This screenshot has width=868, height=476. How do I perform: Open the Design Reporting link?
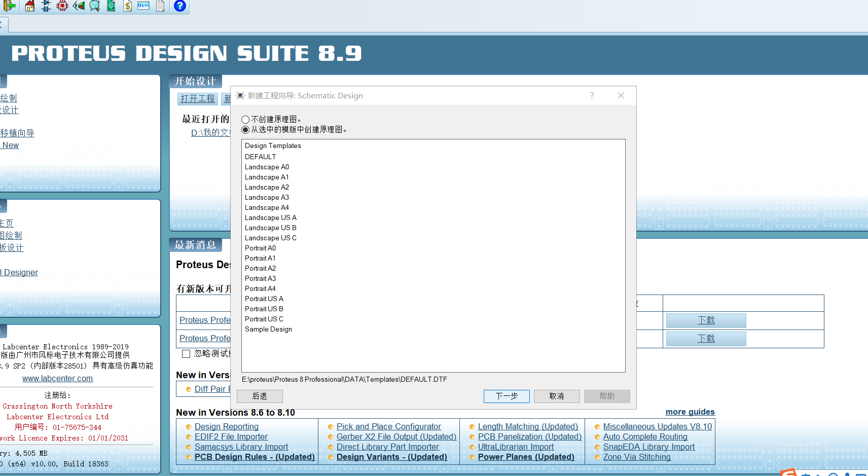coord(227,426)
